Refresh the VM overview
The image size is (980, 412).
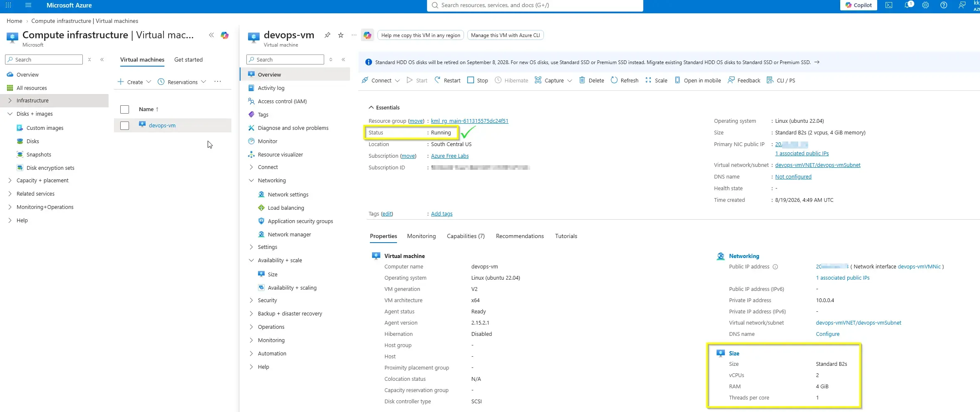coord(624,80)
